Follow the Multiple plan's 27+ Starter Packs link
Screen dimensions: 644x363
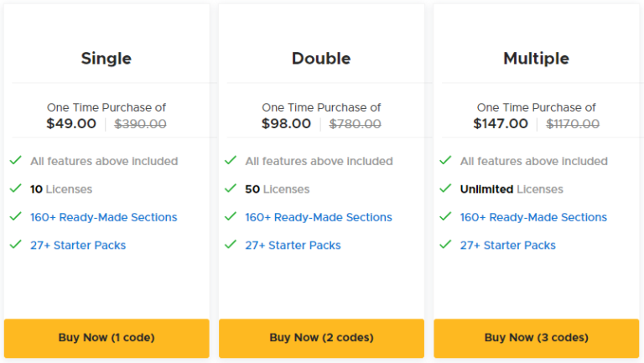pyautogui.click(x=507, y=246)
